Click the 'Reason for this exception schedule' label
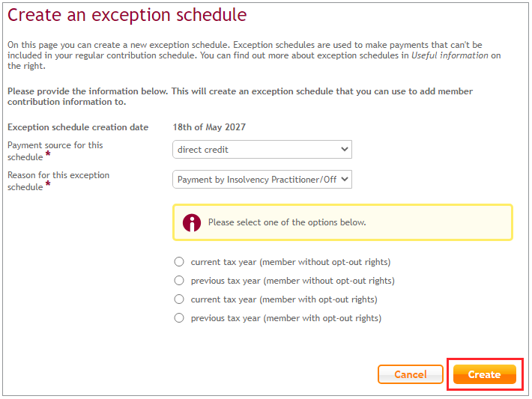The image size is (532, 399). point(58,180)
